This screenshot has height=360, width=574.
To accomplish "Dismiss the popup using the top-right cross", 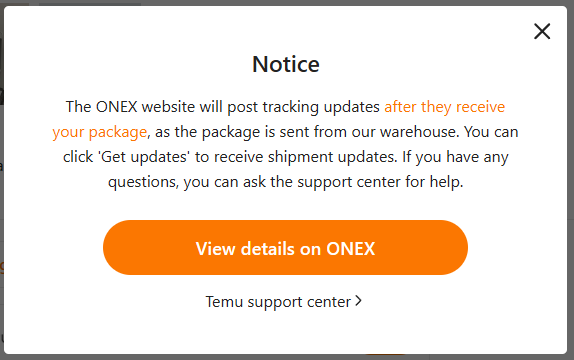I will (x=542, y=31).
